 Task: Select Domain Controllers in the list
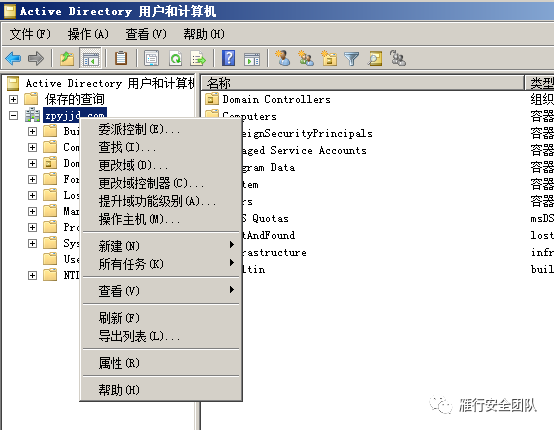click(277, 99)
